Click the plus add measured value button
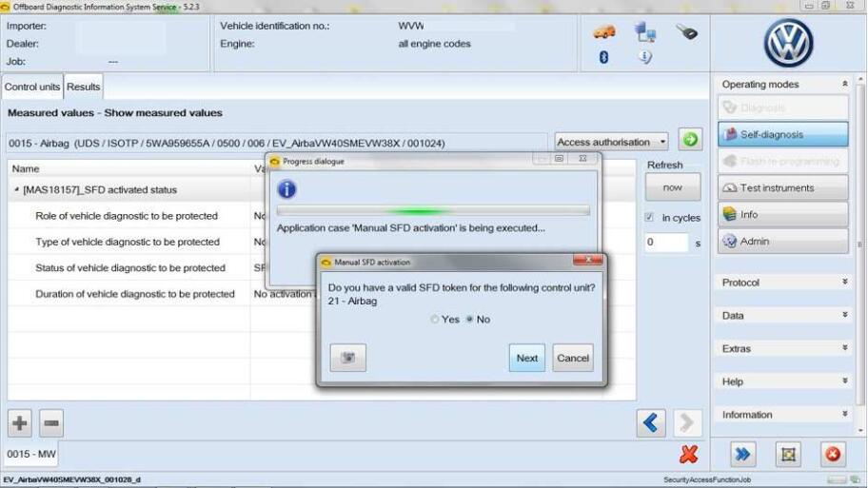Viewport: 868px width, 488px height. click(20, 423)
